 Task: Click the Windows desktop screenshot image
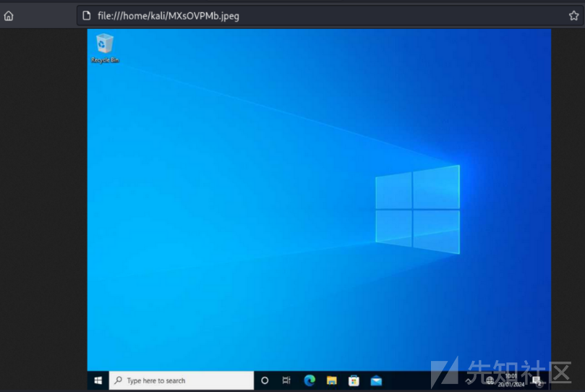[x=319, y=210]
